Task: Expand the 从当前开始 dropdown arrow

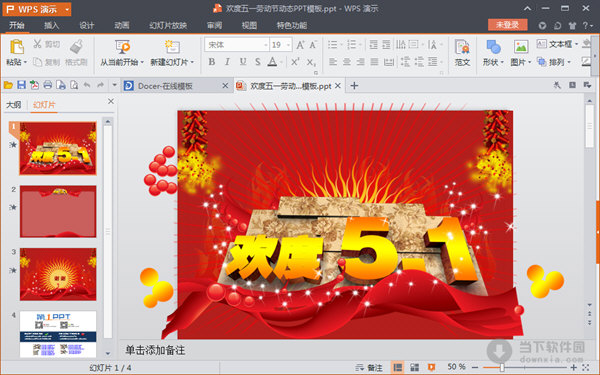Action: pos(142,62)
